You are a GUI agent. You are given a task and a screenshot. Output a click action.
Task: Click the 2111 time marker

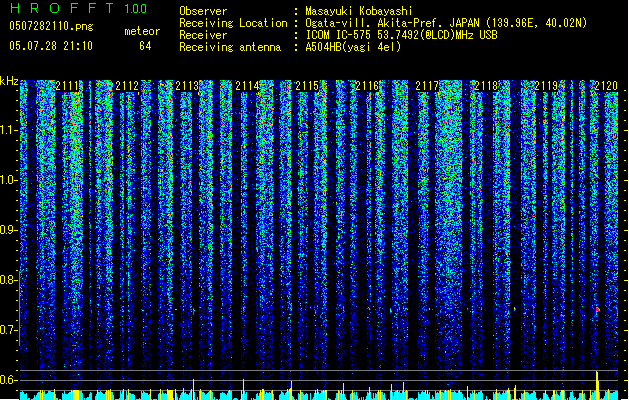tap(67, 86)
